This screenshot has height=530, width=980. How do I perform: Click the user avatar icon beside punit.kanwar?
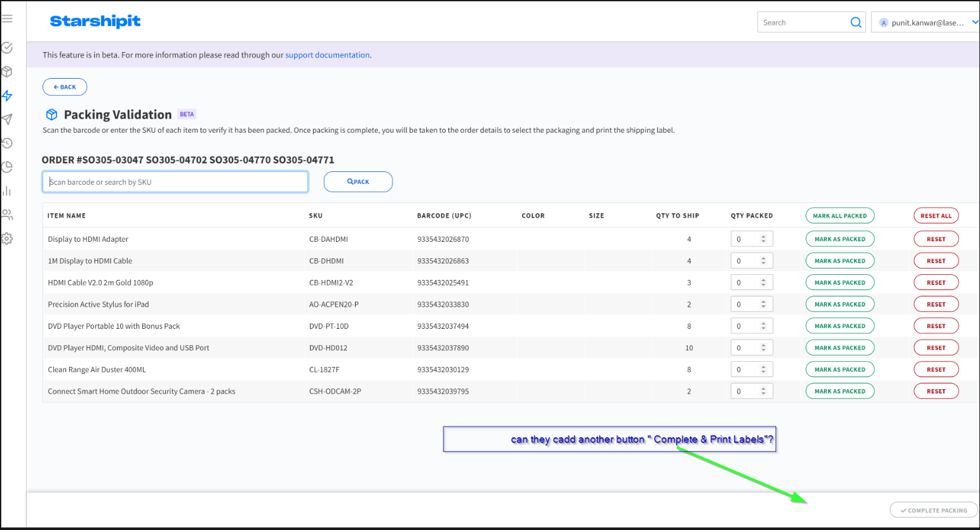pyautogui.click(x=883, y=23)
